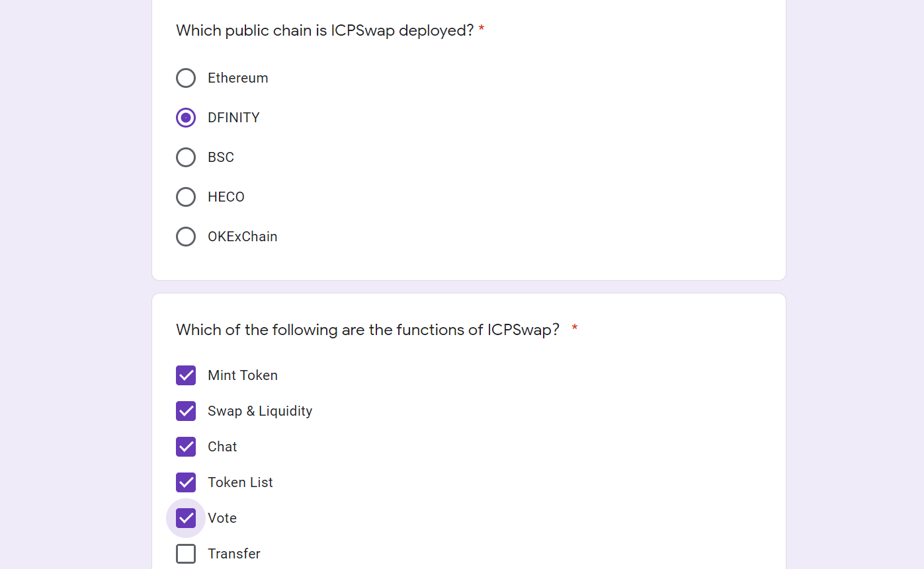Click red asterisk beside functions question

pyautogui.click(x=575, y=328)
